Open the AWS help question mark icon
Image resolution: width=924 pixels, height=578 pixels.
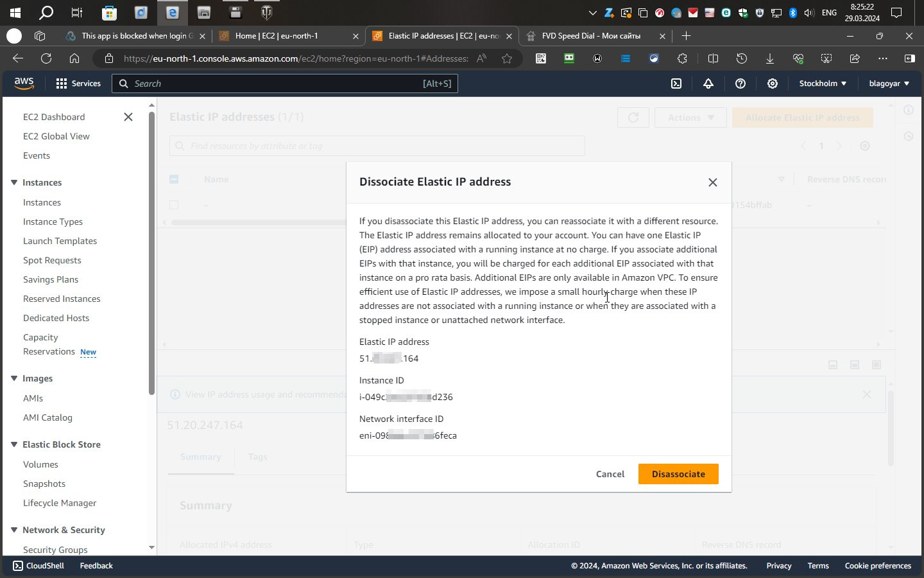(740, 83)
